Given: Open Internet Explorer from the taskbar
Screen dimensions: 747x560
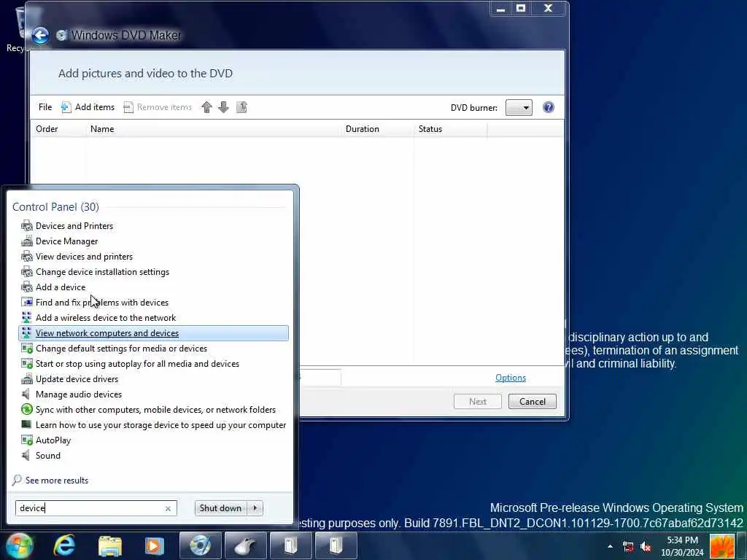Looking at the screenshot, I should point(64,545).
